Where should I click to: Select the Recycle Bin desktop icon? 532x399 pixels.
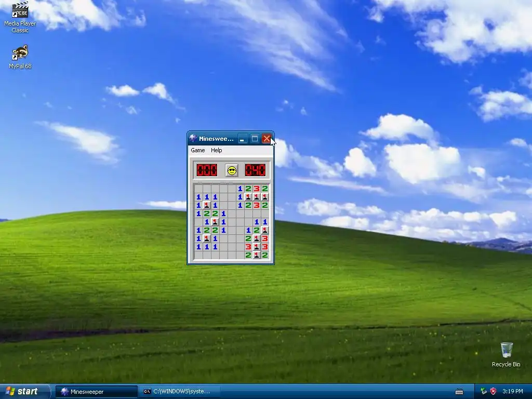click(506, 354)
